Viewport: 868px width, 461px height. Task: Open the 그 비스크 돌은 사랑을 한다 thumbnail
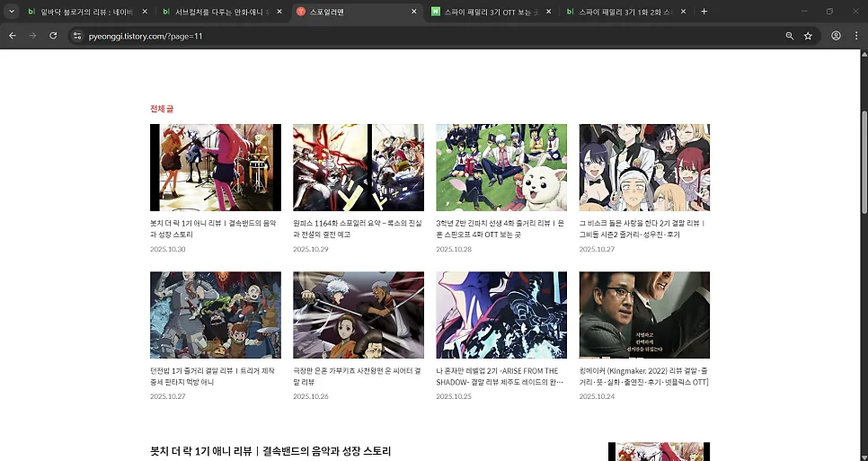pos(644,167)
